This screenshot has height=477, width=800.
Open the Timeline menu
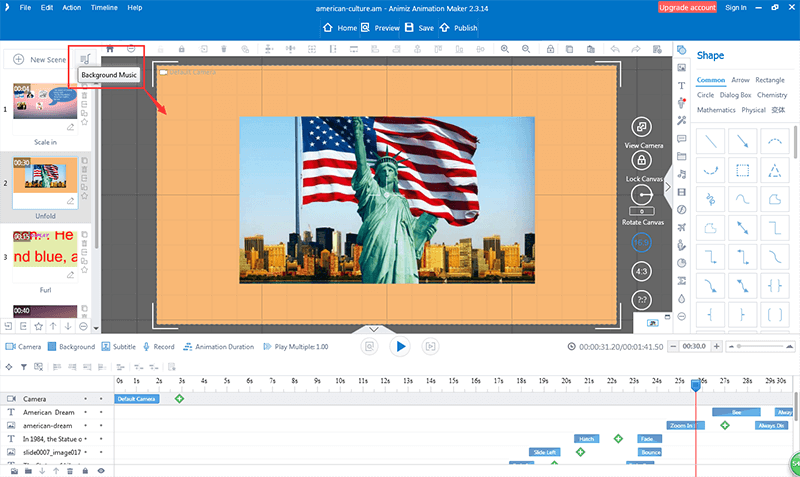pyautogui.click(x=104, y=8)
